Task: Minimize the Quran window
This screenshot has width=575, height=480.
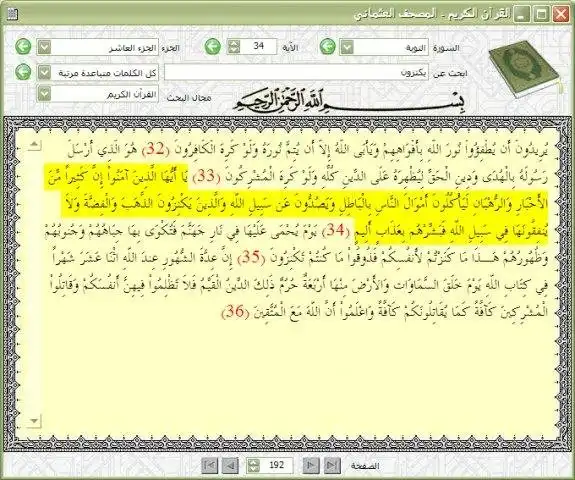Action: pyautogui.click(x=521, y=14)
